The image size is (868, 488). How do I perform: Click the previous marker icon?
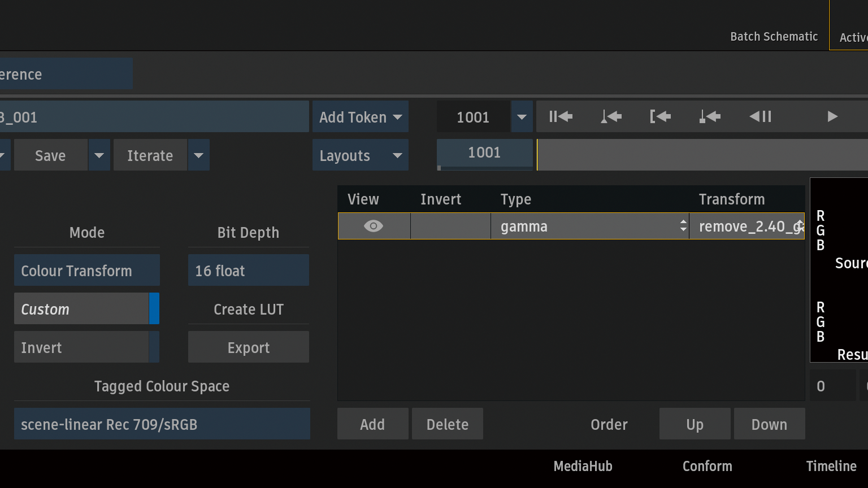click(710, 117)
